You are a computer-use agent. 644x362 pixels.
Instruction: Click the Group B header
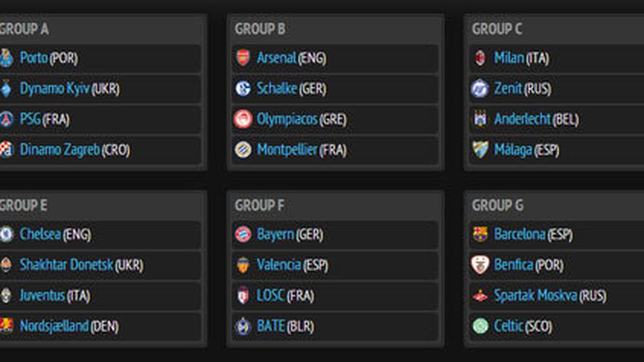(261, 29)
